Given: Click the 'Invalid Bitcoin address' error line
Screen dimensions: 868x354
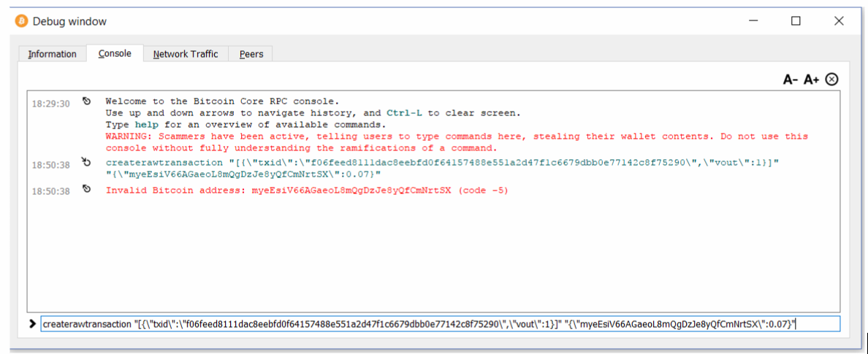Looking at the screenshot, I should [x=307, y=191].
